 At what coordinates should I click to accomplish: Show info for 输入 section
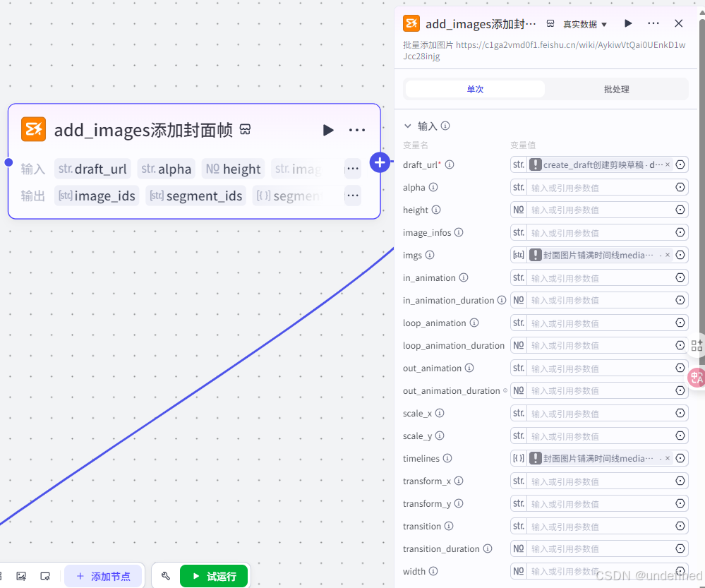point(445,126)
